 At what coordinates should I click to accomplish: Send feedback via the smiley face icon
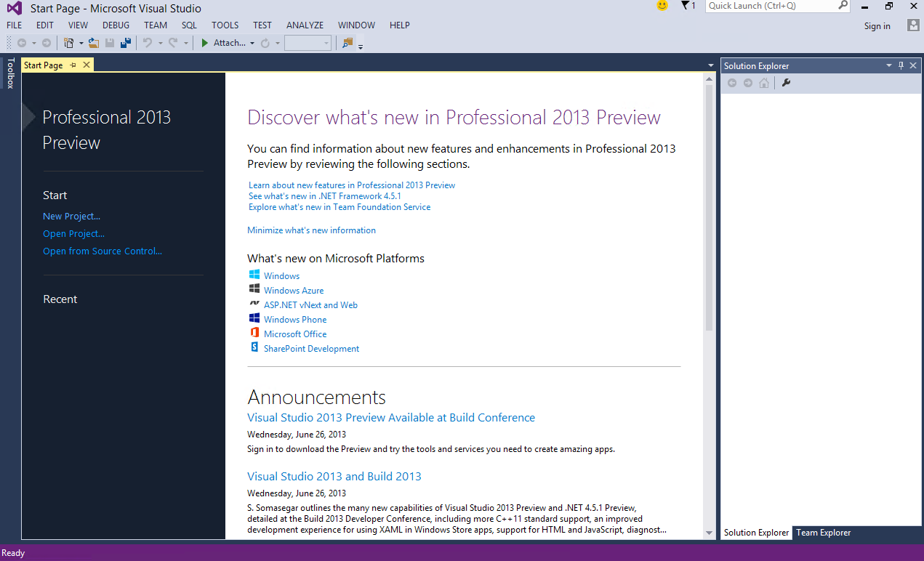coord(662,6)
